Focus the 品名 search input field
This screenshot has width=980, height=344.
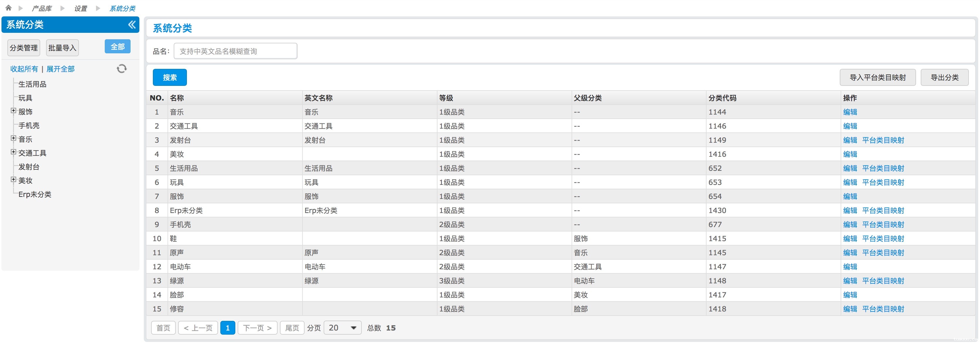pyautogui.click(x=235, y=51)
